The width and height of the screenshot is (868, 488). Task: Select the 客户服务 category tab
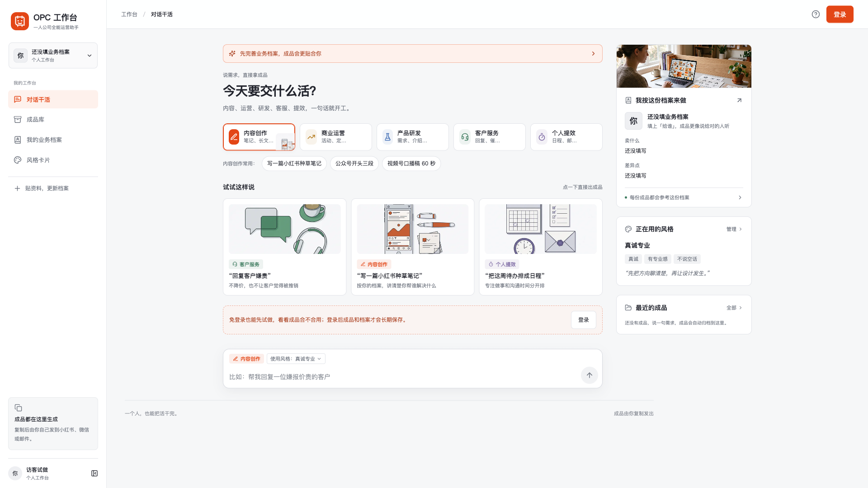[x=490, y=137]
